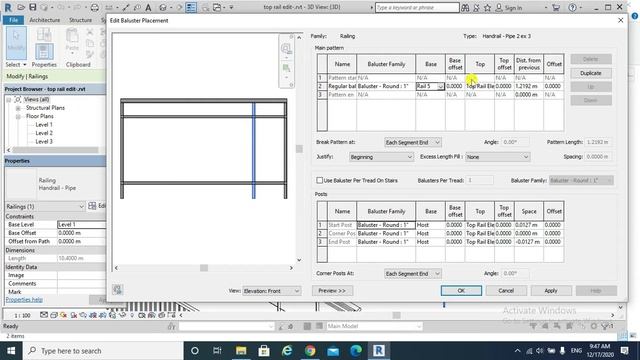Collapse the Floor Plans tree node
640x360 pixels.
[x=18, y=116]
